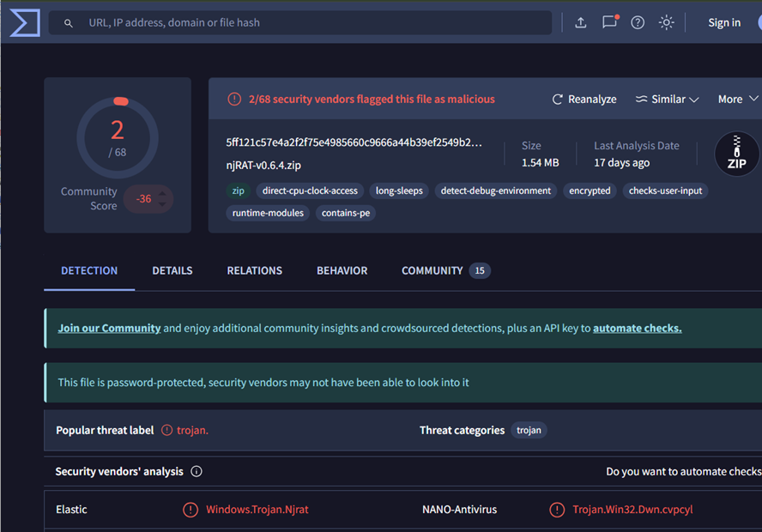Click the 17 days ago analysis date
Screen dimensions: 762x532
click(x=621, y=163)
